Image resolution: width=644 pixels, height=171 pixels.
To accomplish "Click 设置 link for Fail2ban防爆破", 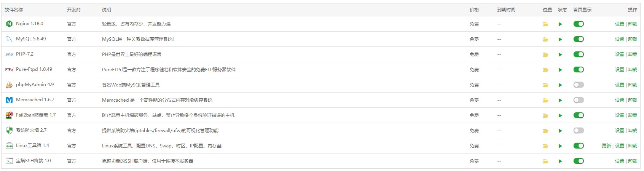I will click(619, 115).
